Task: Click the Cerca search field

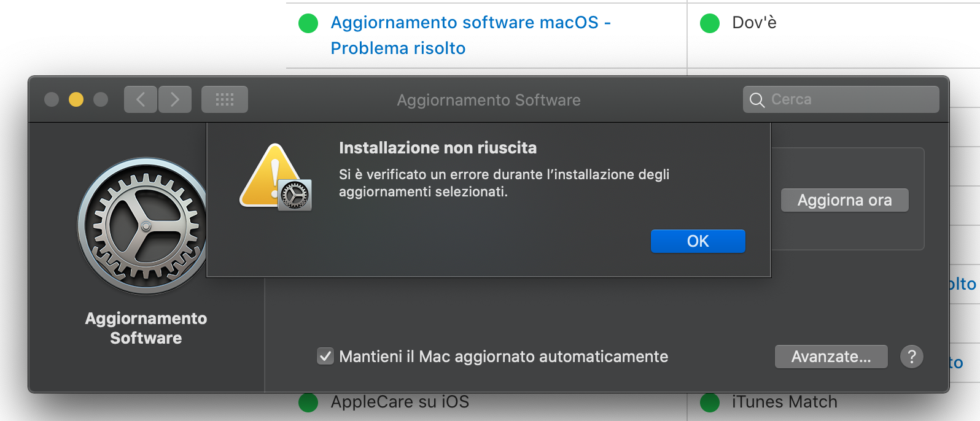Action: 841,99
